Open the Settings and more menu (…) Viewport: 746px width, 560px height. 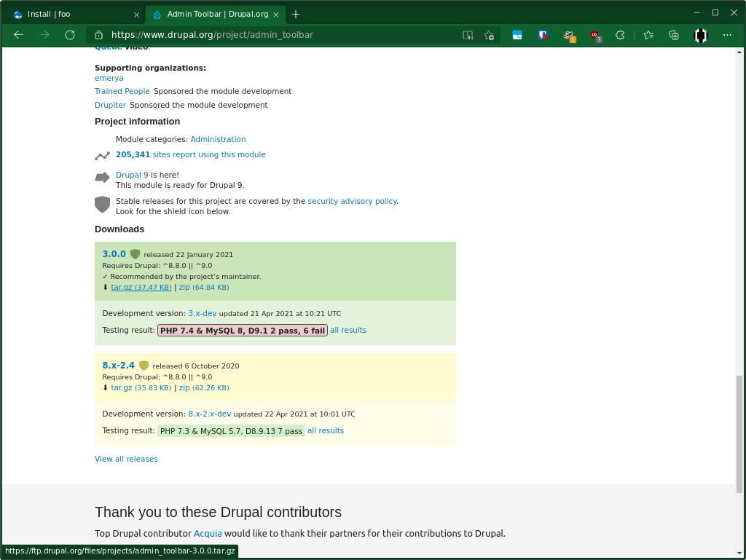coord(727,34)
